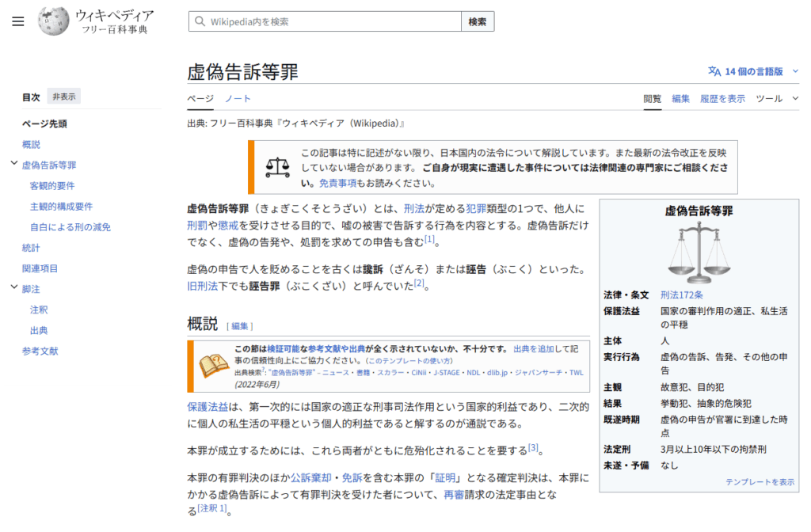Select the 編集 tab at top

[x=680, y=99]
